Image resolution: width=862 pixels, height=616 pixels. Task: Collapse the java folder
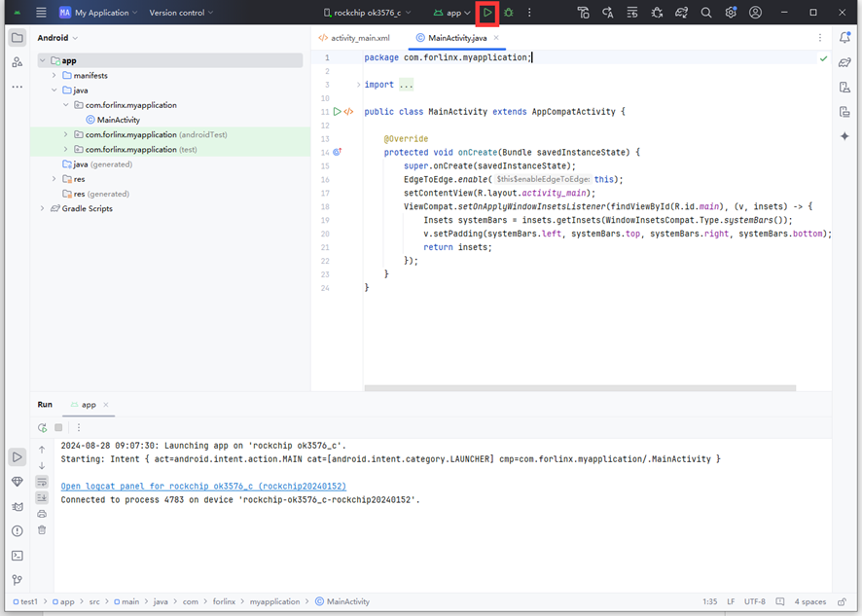click(x=54, y=91)
